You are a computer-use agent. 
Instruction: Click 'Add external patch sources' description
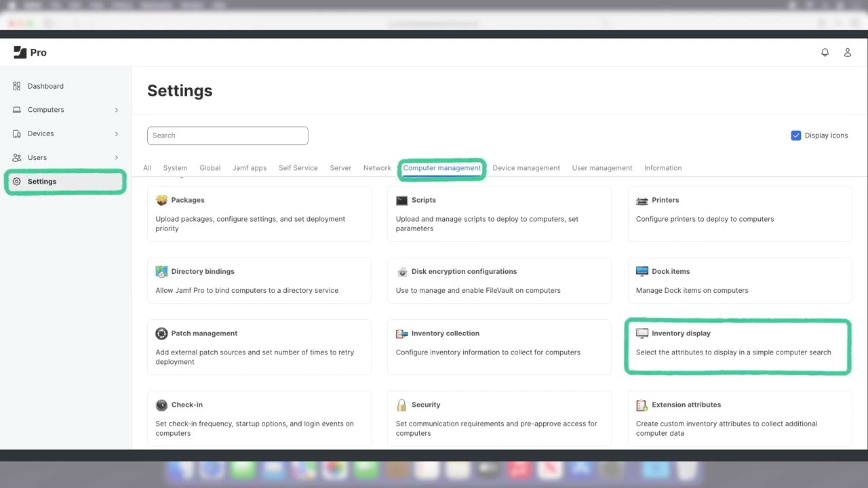coord(254,357)
